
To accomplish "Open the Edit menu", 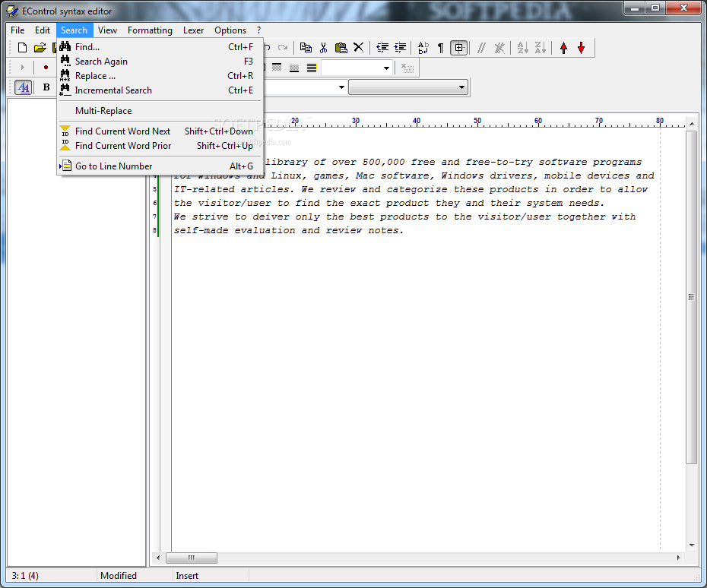I will [x=43, y=30].
